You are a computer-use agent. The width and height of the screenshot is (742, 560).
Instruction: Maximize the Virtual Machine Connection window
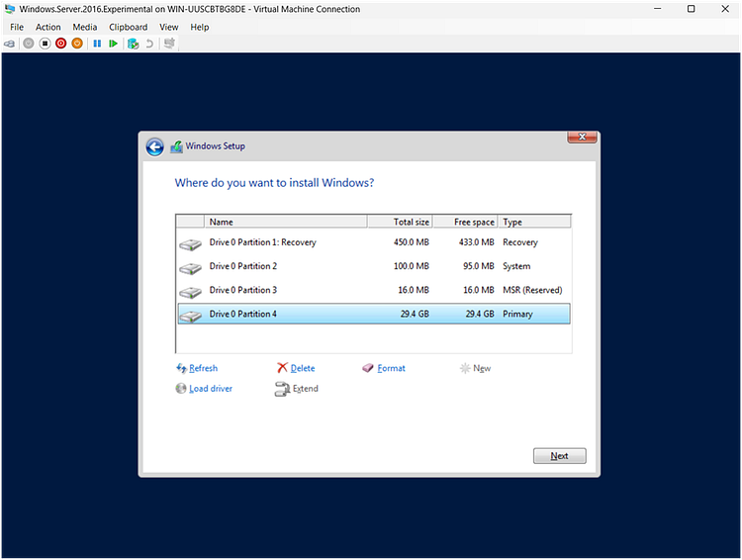691,9
